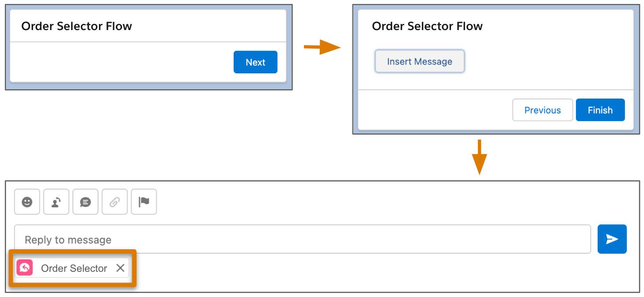Viewport: 644px width, 297px height.
Task: Select the transfer conversation icon
Action: point(56,202)
